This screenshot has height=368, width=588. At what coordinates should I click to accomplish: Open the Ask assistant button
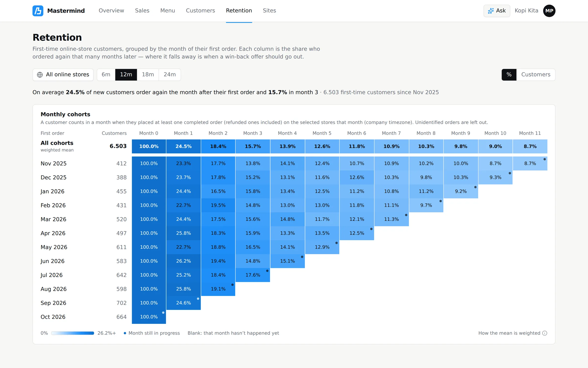[497, 11]
